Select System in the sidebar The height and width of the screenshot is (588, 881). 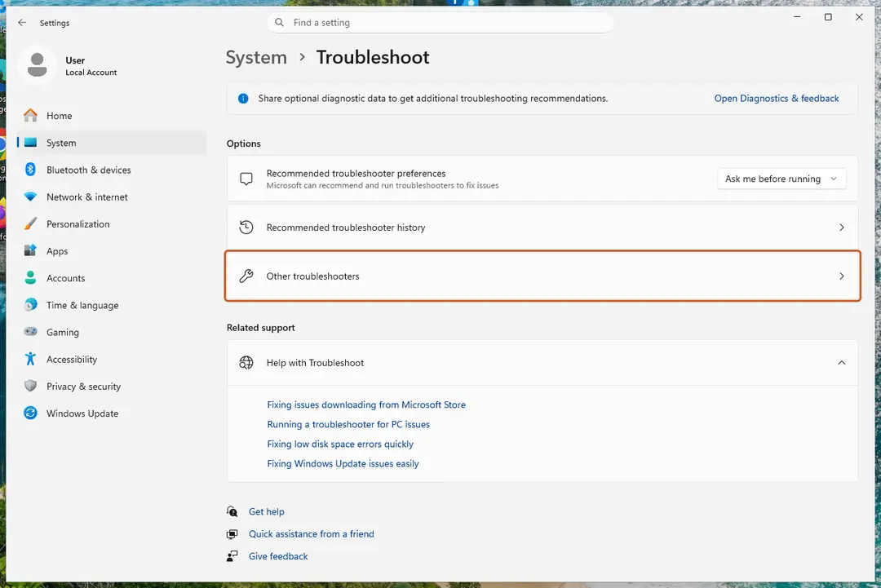pyautogui.click(x=111, y=143)
